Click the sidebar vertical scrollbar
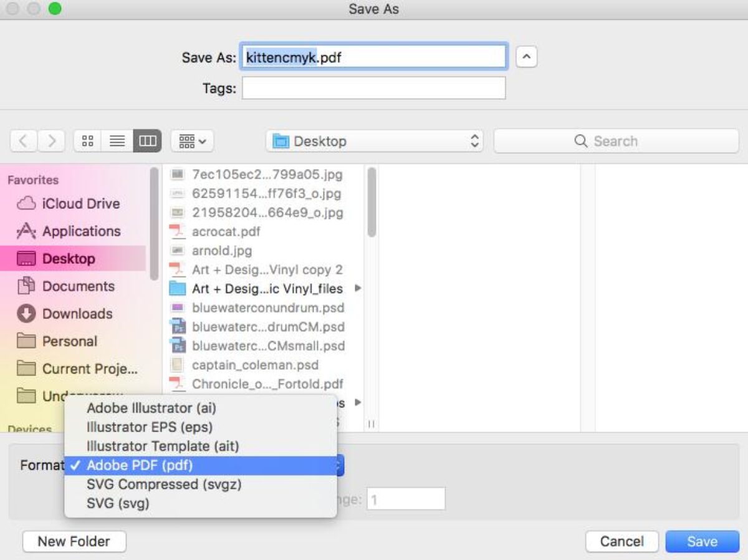This screenshot has height=560, width=748. click(154, 223)
